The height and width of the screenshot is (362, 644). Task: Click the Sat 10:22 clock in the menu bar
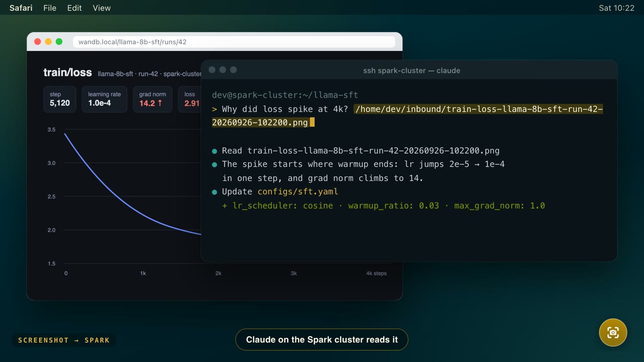click(x=616, y=8)
